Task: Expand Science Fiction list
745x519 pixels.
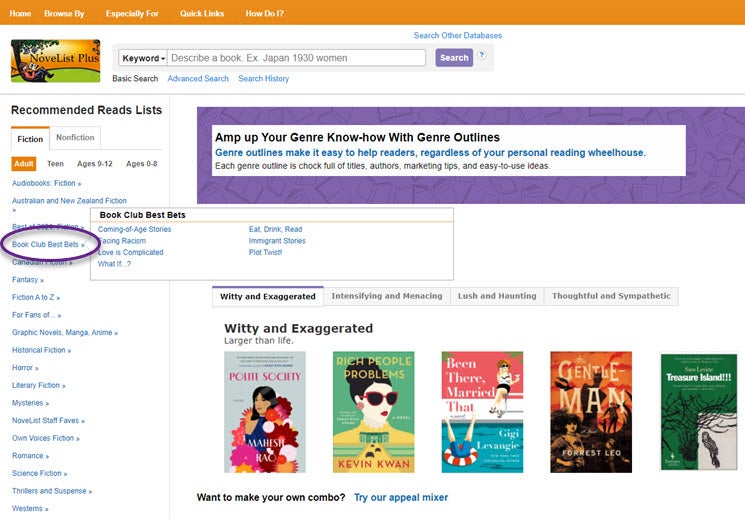Action: [x=39, y=473]
